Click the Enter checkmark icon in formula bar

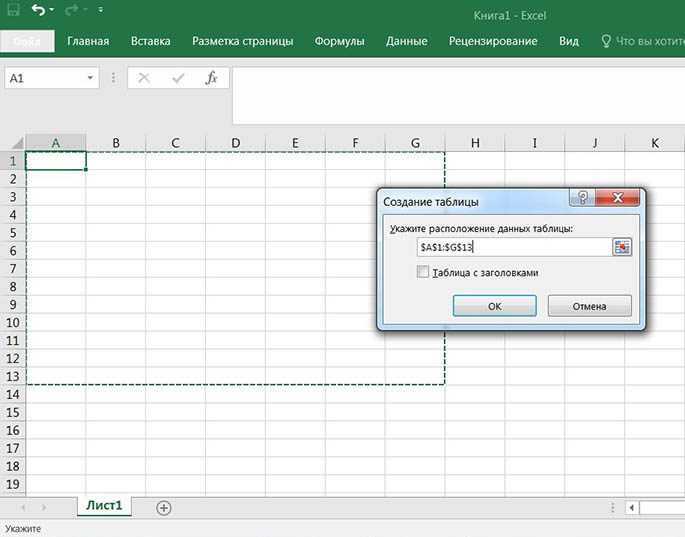178,78
